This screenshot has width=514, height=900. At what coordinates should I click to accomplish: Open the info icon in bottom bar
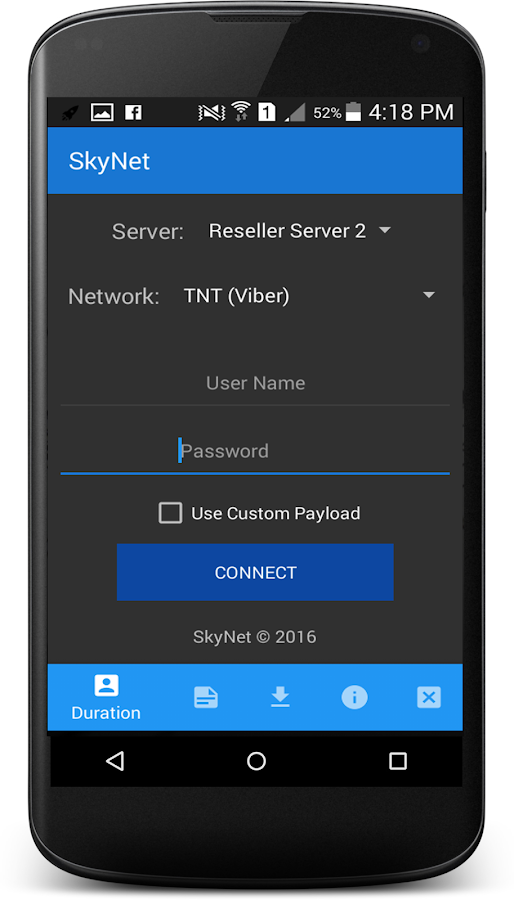355,697
